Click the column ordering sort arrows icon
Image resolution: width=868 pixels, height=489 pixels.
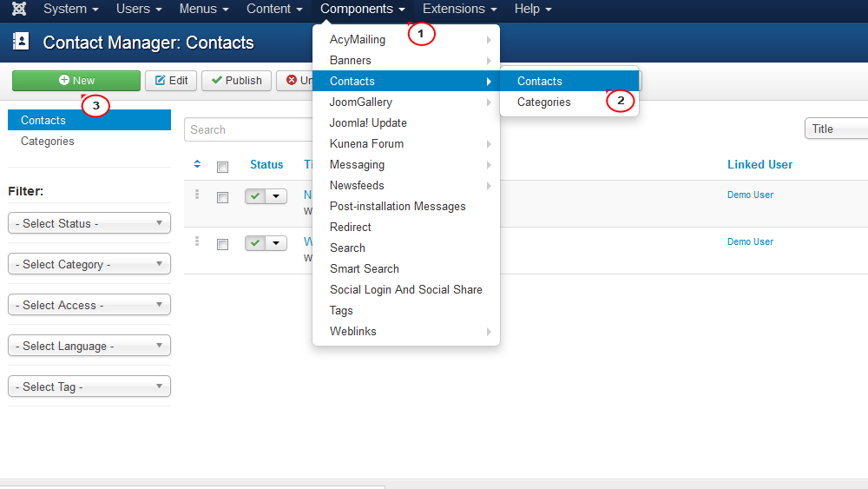click(197, 164)
